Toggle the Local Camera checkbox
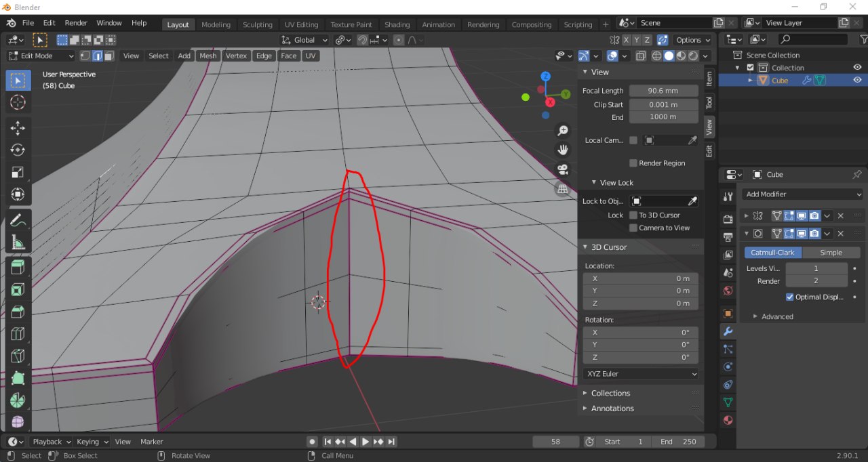 (633, 140)
